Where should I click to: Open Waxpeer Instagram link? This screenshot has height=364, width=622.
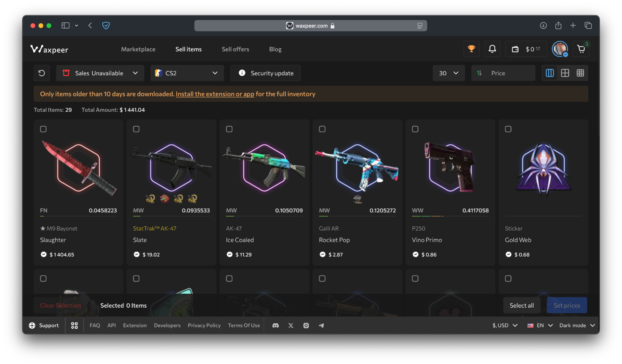(306, 325)
